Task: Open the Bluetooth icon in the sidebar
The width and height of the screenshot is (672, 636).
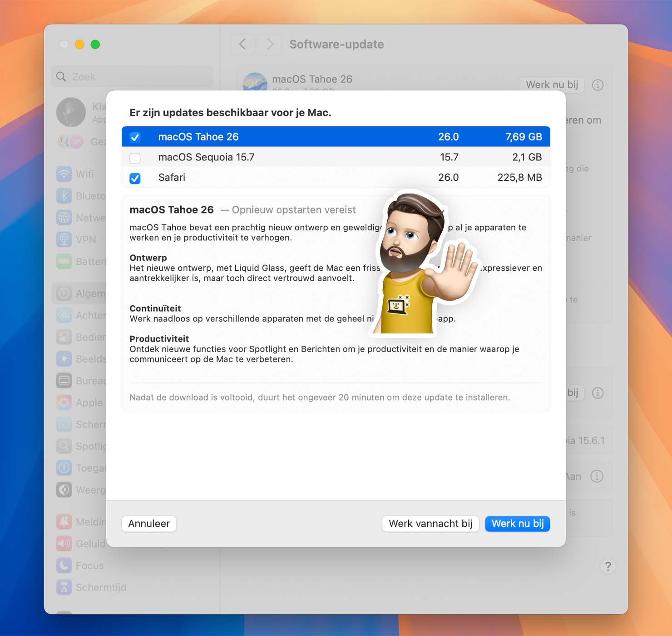Action: click(64, 196)
